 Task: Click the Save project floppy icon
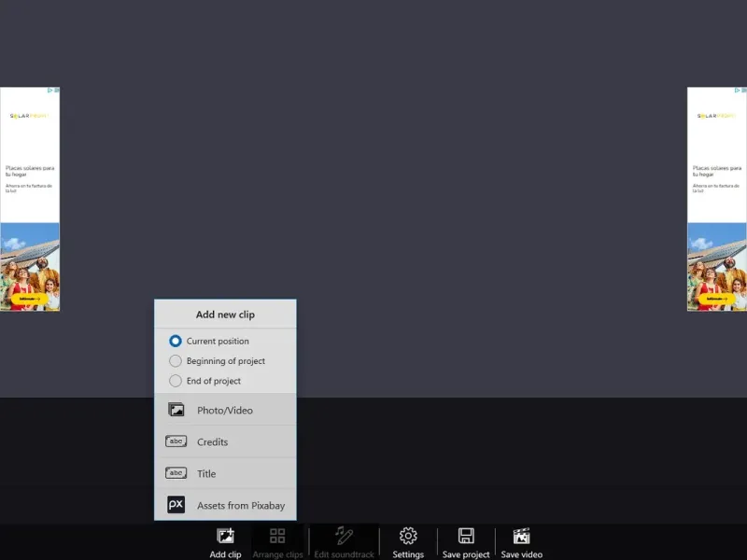(x=466, y=536)
